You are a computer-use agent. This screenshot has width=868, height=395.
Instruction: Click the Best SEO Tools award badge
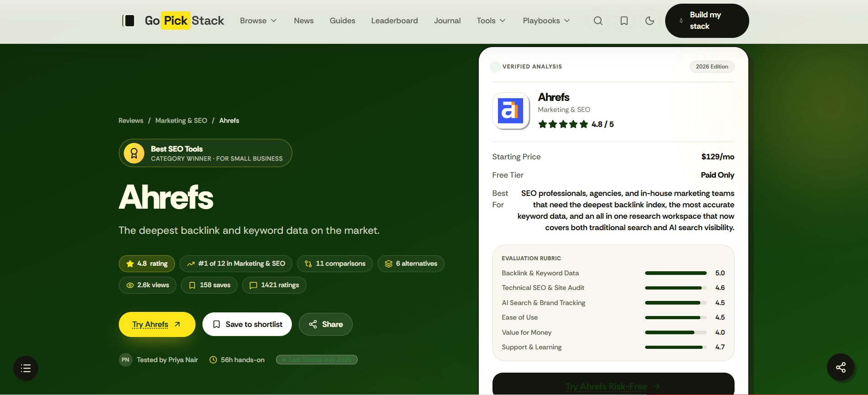tap(206, 153)
